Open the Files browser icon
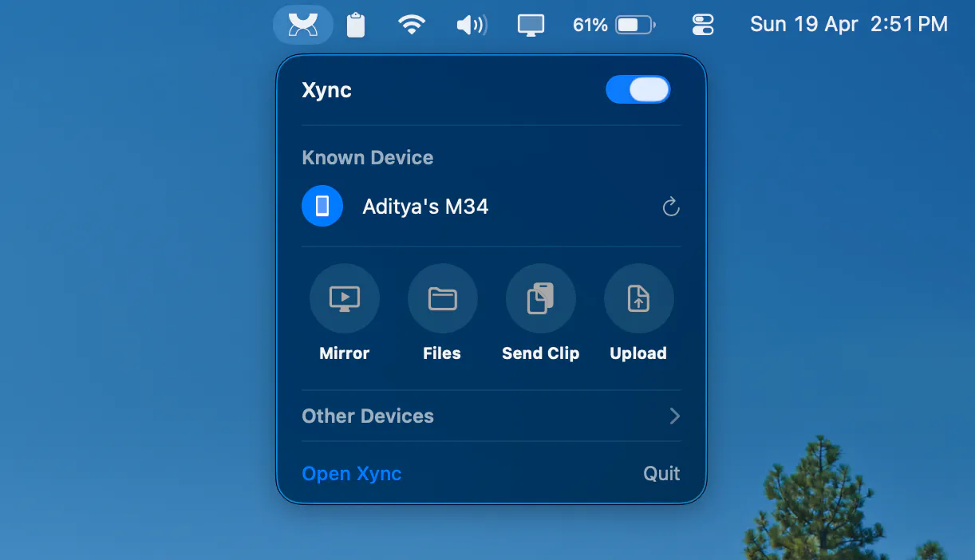 click(443, 299)
